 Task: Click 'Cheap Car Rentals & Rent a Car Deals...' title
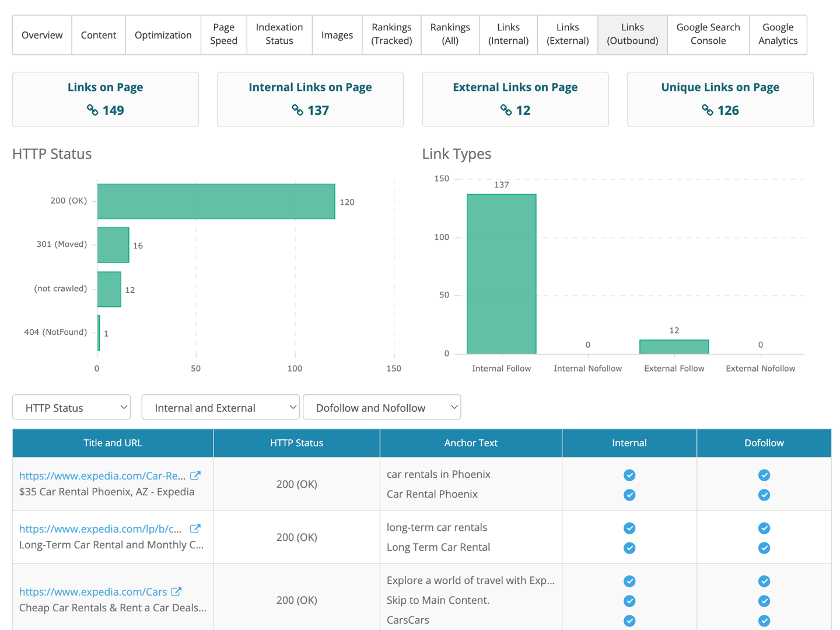pyautogui.click(x=113, y=608)
